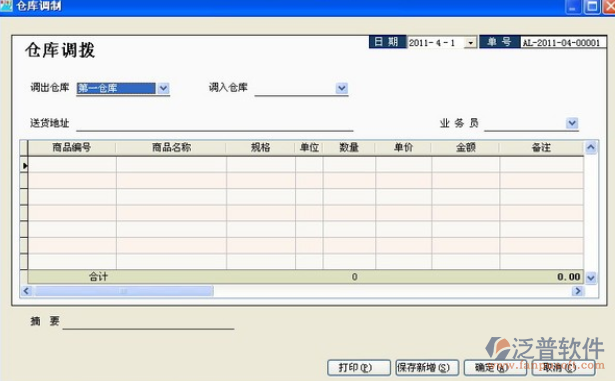Click the window app icon in title bar
615x381 pixels.
pyautogui.click(x=6, y=6)
